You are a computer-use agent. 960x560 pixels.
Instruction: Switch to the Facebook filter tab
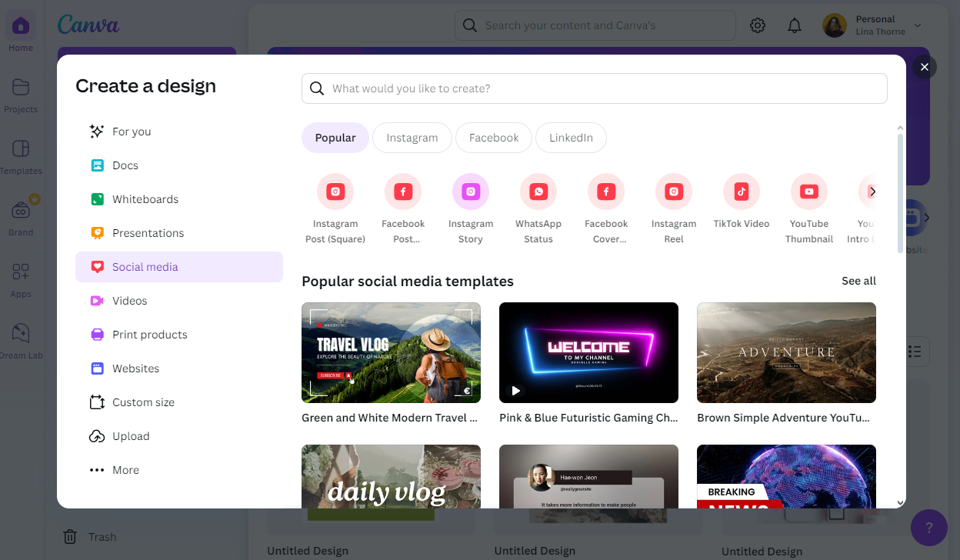point(494,138)
